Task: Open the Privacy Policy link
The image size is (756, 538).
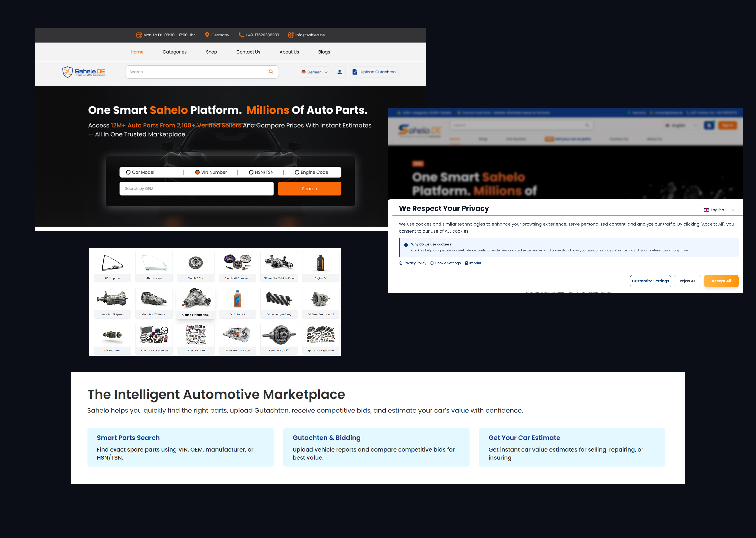Action: pos(413,263)
